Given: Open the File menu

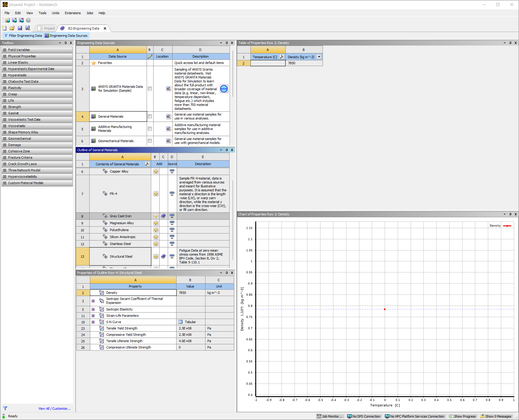Looking at the screenshot, I should tap(7, 13).
